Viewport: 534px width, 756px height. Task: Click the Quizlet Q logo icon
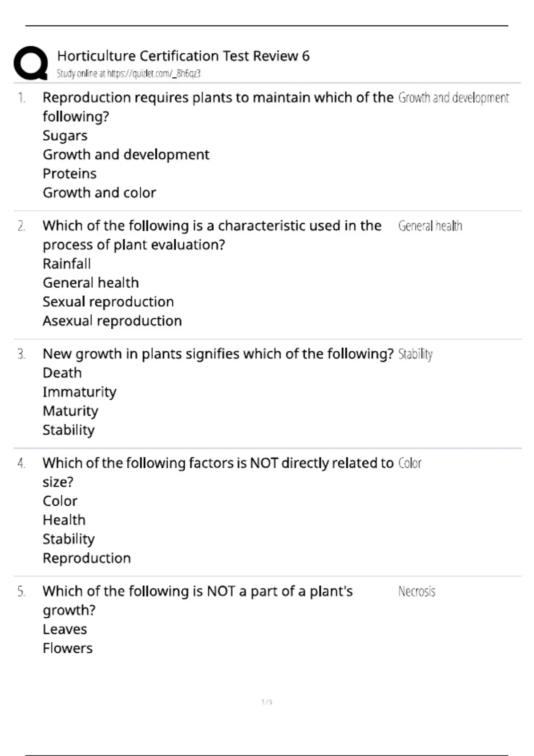point(31,63)
